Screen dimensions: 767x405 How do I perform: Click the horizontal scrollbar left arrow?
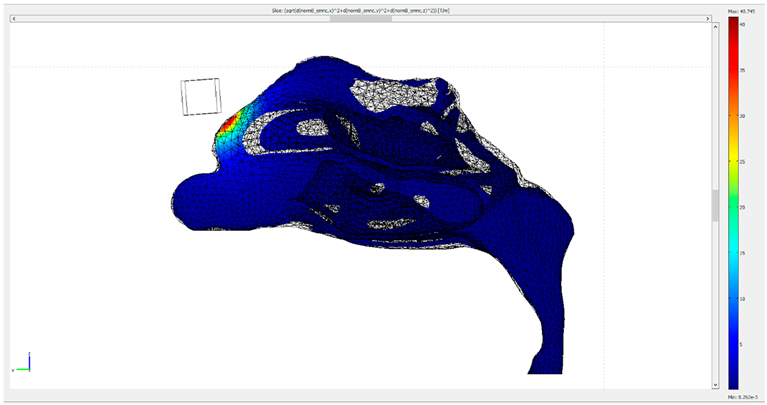point(12,18)
